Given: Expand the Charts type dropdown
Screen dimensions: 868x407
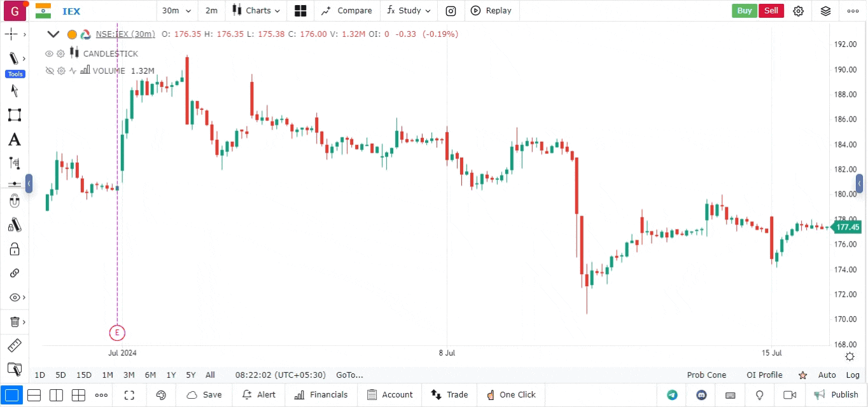Looking at the screenshot, I should pyautogui.click(x=256, y=11).
